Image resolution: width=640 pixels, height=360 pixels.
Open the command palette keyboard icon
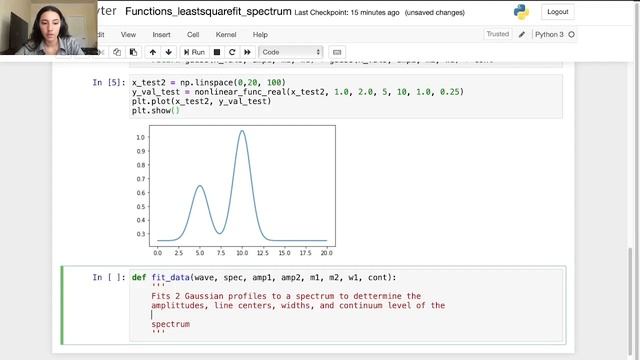pyautogui.click(x=337, y=52)
